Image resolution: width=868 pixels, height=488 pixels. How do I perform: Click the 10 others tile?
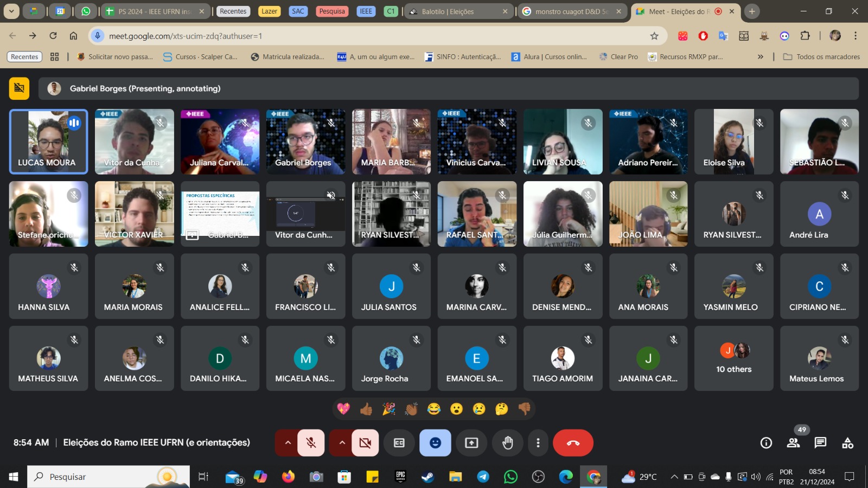(x=733, y=358)
